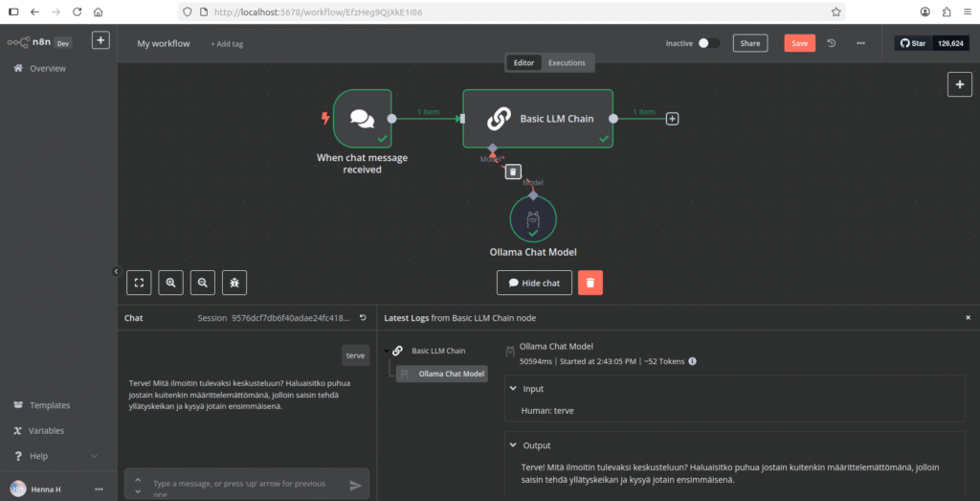Toggle the workflow Inactive switch

coord(708,43)
